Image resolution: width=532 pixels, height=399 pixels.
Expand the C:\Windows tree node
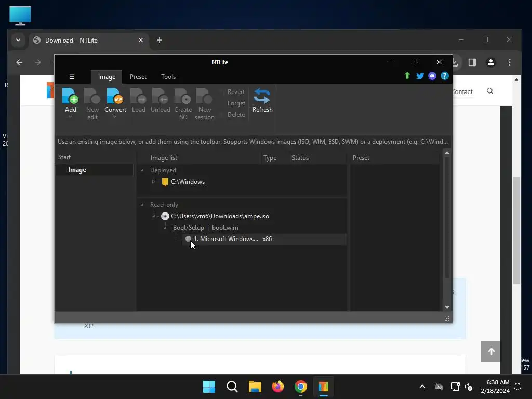click(153, 182)
